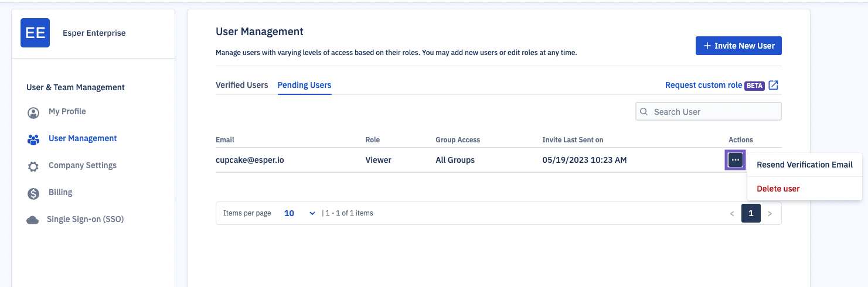
Task: Click the BETA badge
Action: coord(754,86)
